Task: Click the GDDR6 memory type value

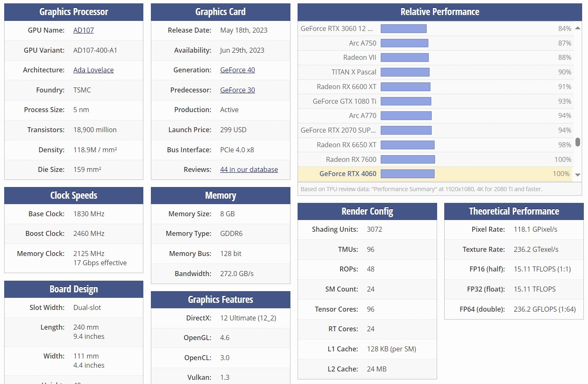Action: [232, 233]
